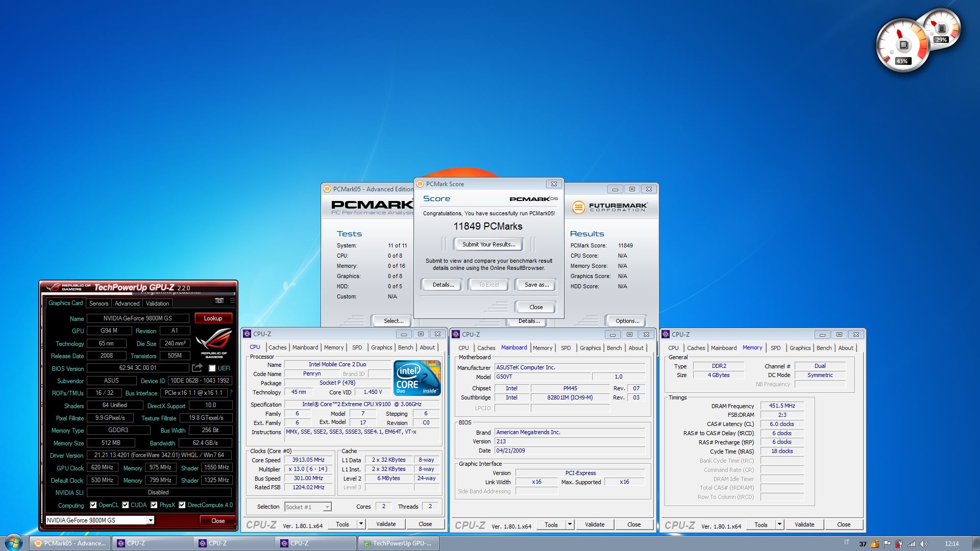Open Graphics tab in Memory CPU-Z window

(x=800, y=348)
